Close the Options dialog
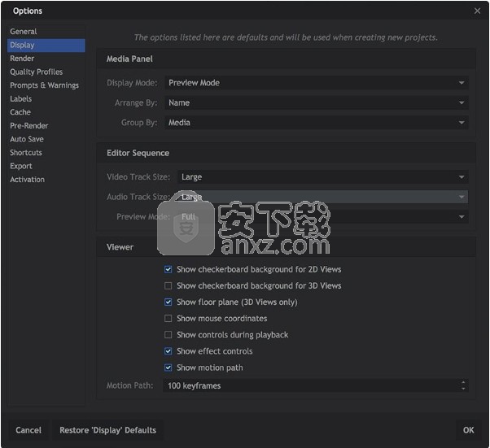This screenshot has height=448, width=490. (x=477, y=11)
